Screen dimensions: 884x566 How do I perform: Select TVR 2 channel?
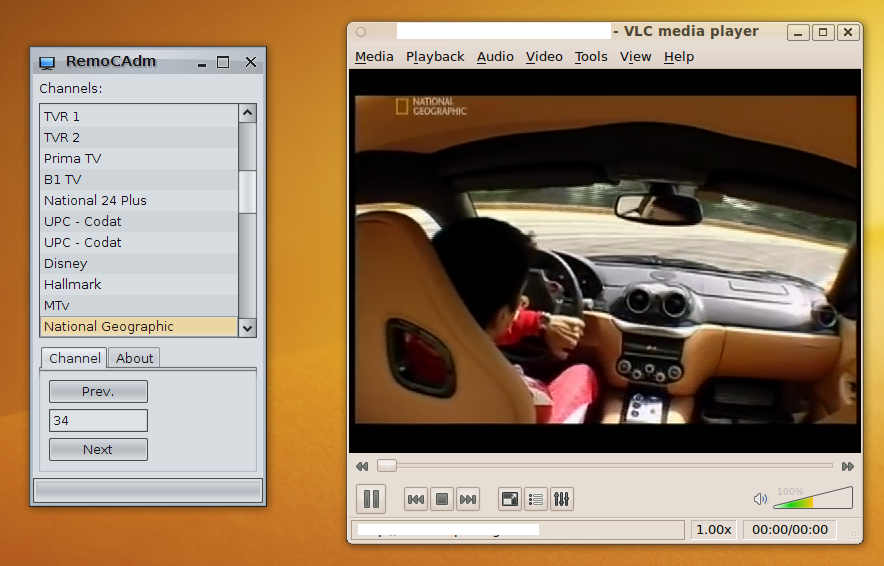tap(139, 138)
